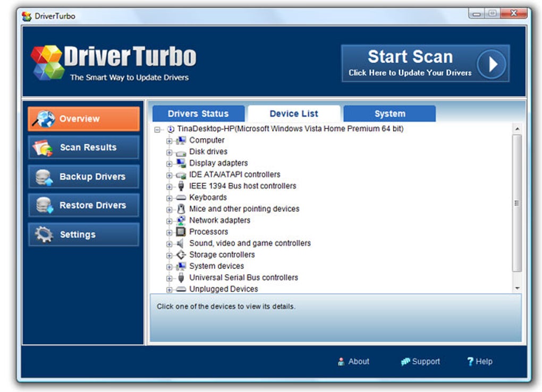The image size is (542, 392).
Task: Click the Processors chip icon
Action: pos(181,232)
